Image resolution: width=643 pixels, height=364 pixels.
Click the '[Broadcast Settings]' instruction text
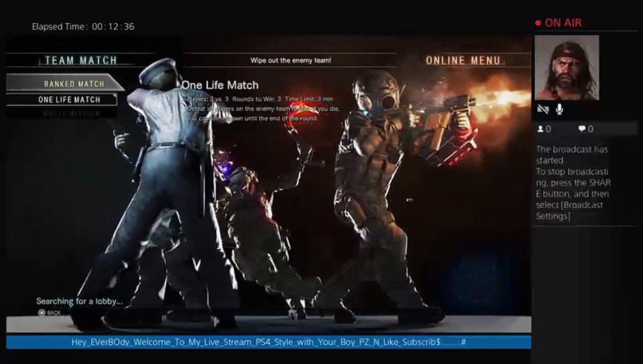click(570, 211)
